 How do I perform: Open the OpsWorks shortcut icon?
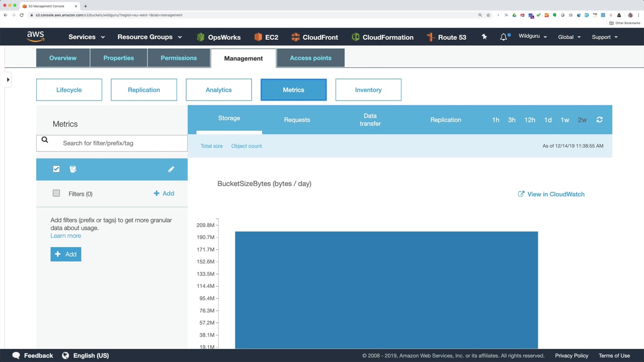pyautogui.click(x=201, y=37)
